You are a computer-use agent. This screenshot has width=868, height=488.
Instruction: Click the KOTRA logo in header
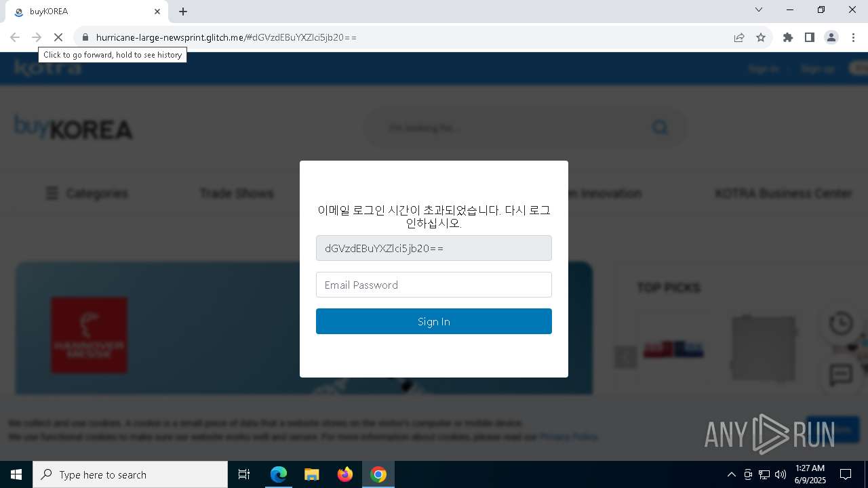(x=47, y=68)
